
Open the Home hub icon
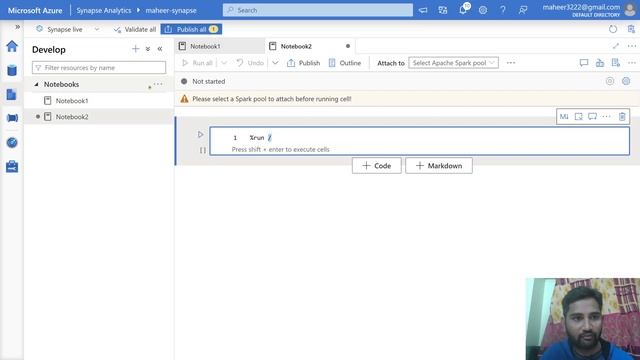click(12, 46)
